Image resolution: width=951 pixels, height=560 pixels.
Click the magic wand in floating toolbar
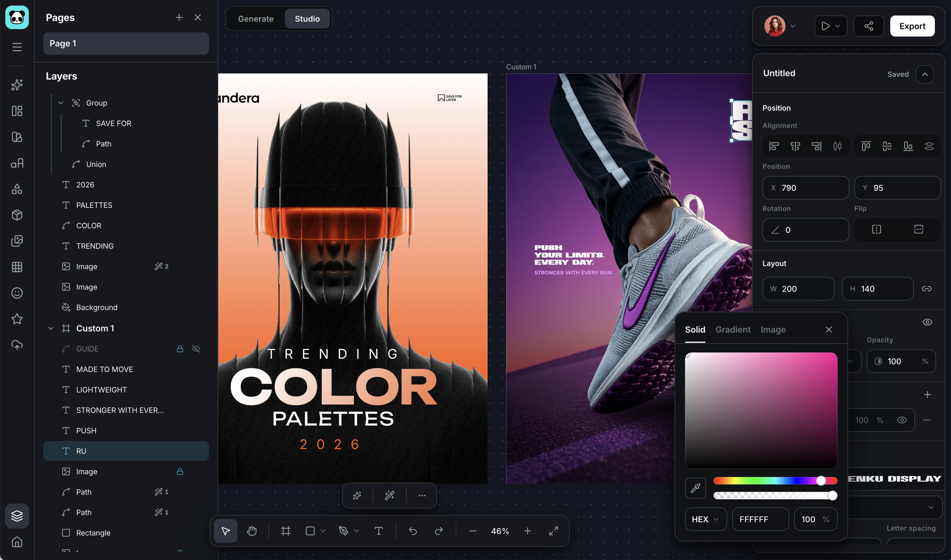click(390, 496)
